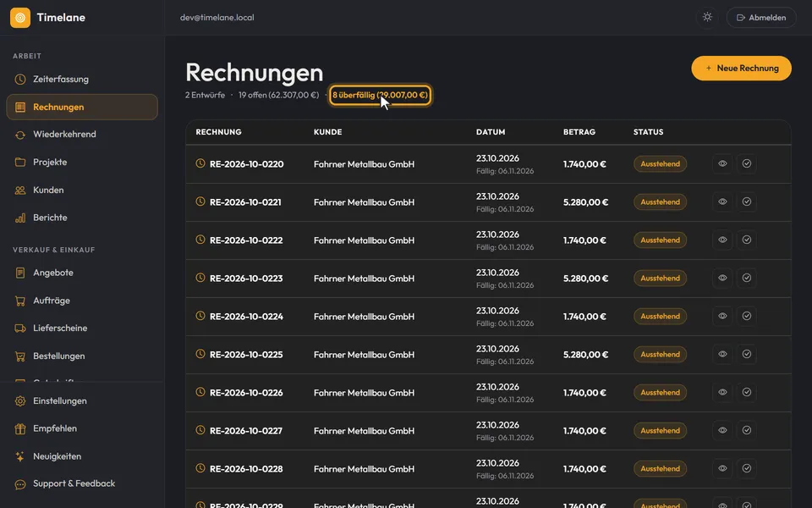The image size is (812, 508).
Task: Mark invoice RE-2026-10-0222 as paid
Action: (747, 240)
